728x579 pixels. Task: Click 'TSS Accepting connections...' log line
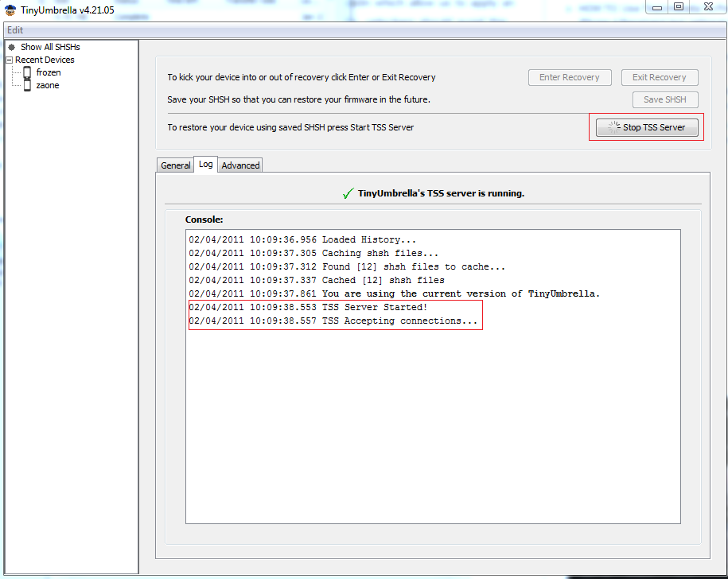[x=333, y=321]
